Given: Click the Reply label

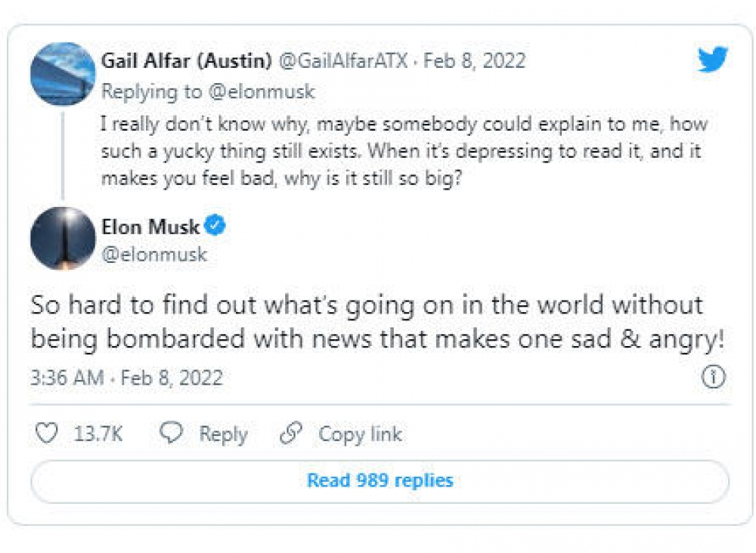Looking at the screenshot, I should coord(223,434).
